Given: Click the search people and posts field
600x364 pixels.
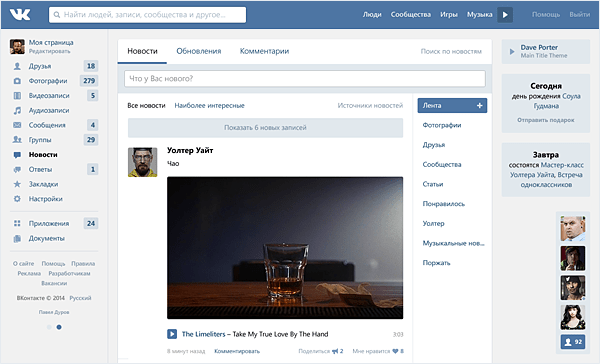Looking at the screenshot, I should (x=147, y=15).
